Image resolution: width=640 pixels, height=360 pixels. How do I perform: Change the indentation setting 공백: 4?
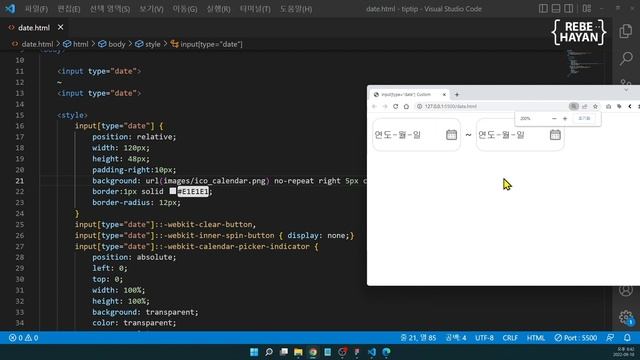456,338
